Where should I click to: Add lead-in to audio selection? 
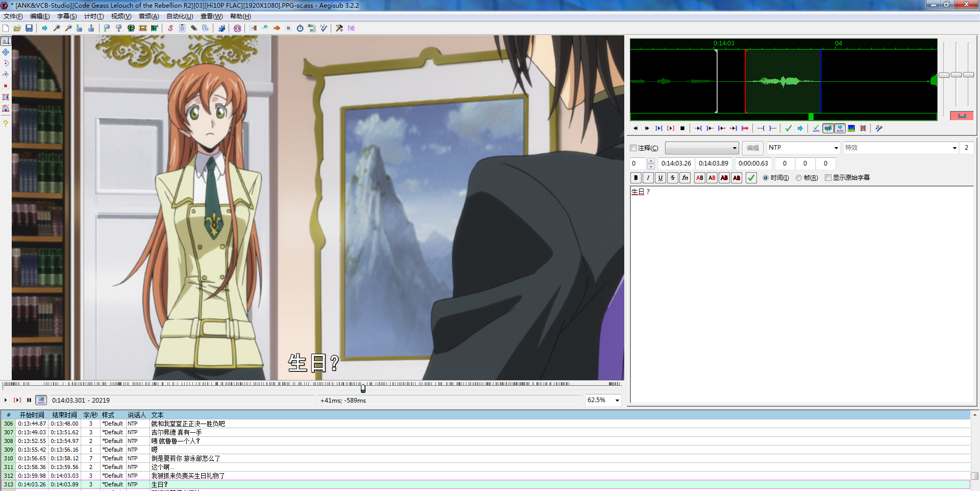click(761, 128)
